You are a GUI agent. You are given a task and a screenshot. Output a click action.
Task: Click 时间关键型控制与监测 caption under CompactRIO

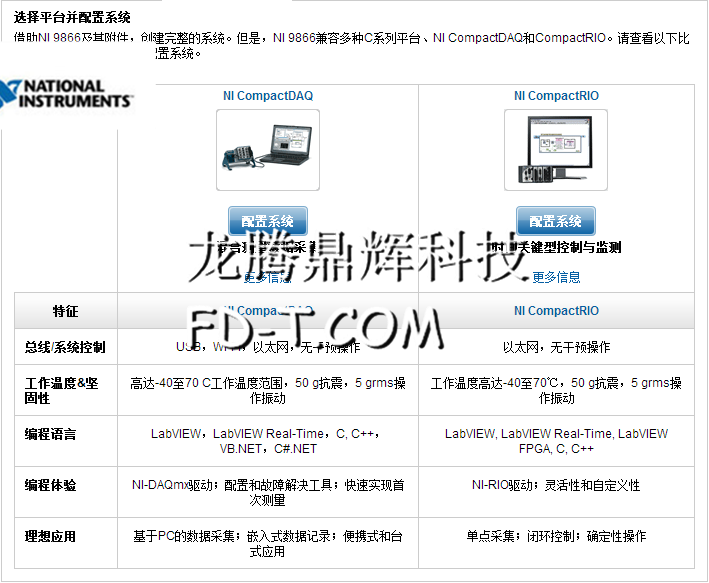tap(556, 247)
